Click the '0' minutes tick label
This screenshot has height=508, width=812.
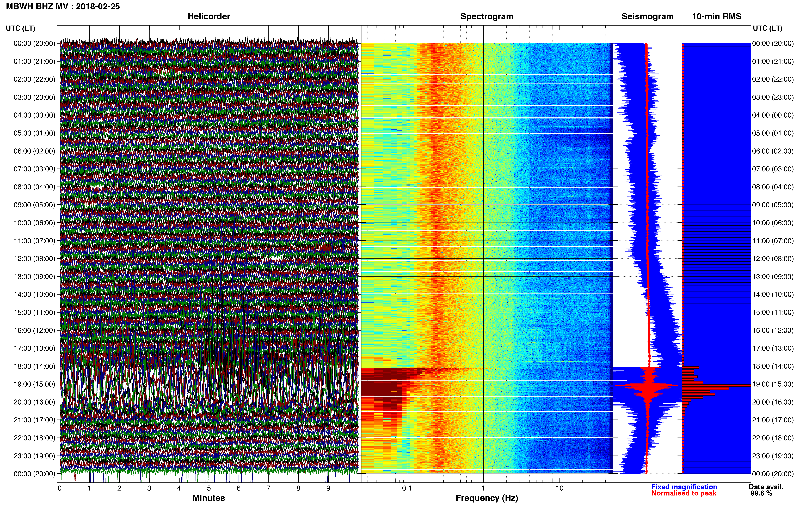[59, 488]
